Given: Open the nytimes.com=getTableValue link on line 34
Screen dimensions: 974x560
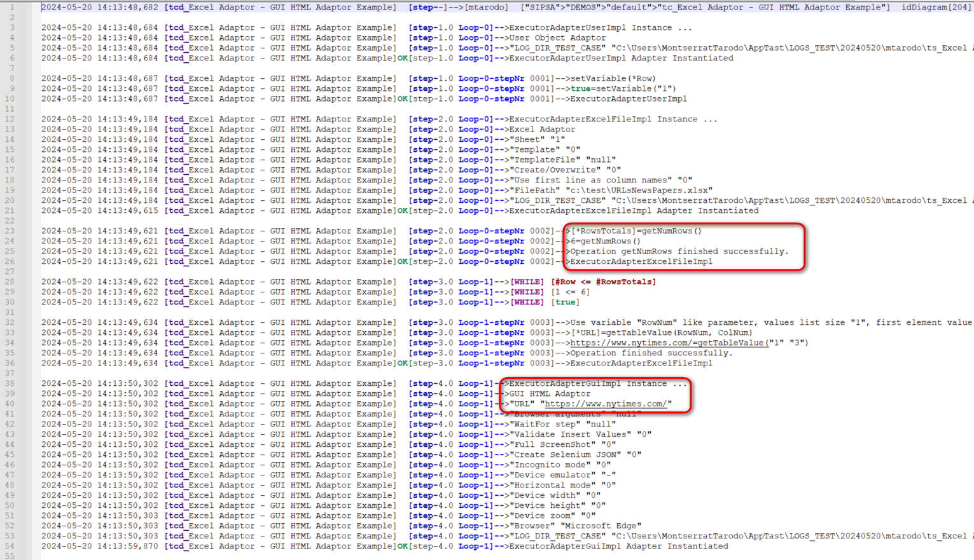Looking at the screenshot, I should point(668,343).
